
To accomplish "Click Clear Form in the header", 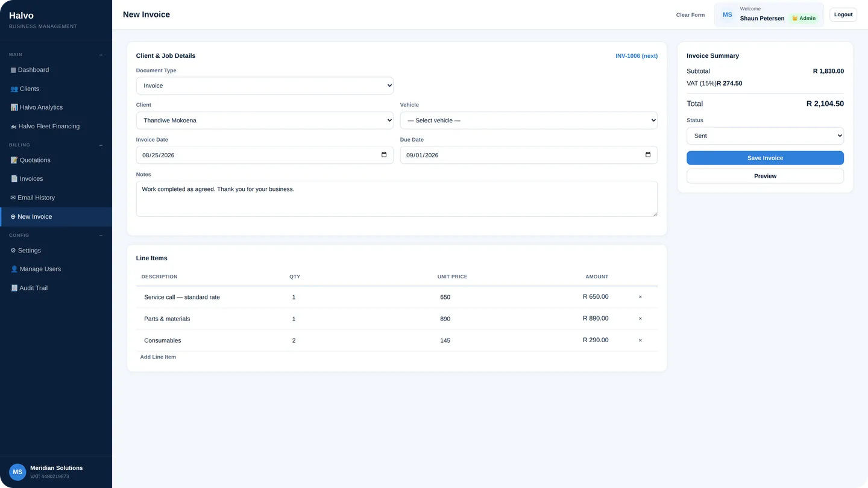I will point(690,15).
